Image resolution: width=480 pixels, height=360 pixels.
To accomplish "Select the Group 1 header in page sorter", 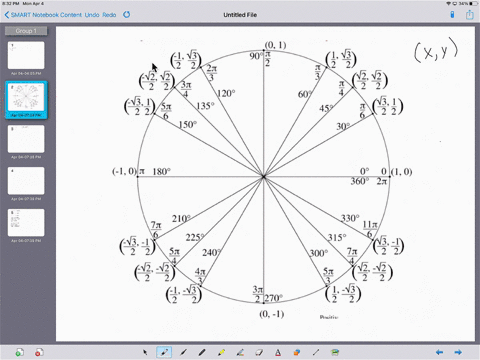I will tap(26, 31).
